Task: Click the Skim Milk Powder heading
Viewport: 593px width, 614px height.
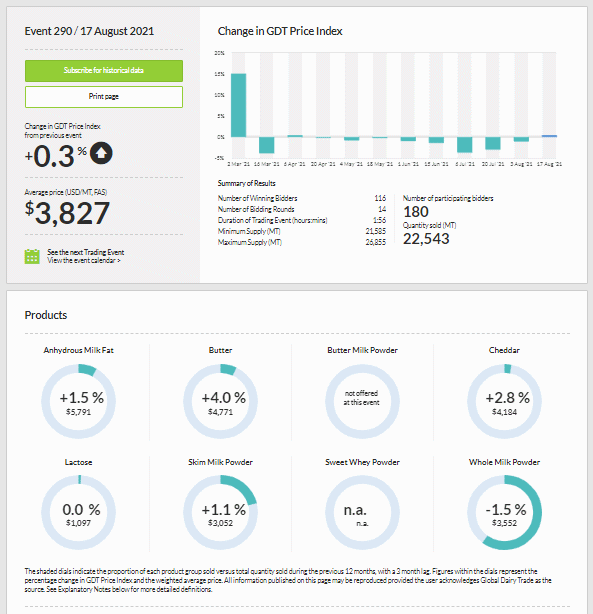Action: click(x=221, y=462)
